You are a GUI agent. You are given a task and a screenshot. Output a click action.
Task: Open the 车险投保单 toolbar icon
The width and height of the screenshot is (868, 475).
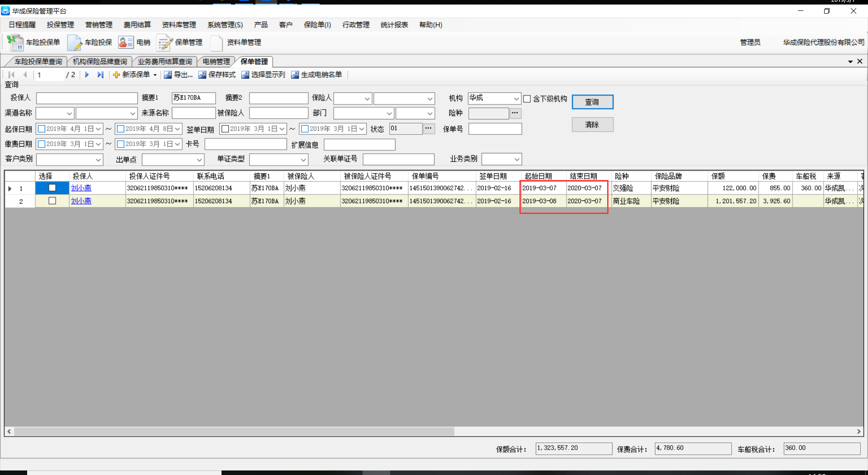pos(15,43)
